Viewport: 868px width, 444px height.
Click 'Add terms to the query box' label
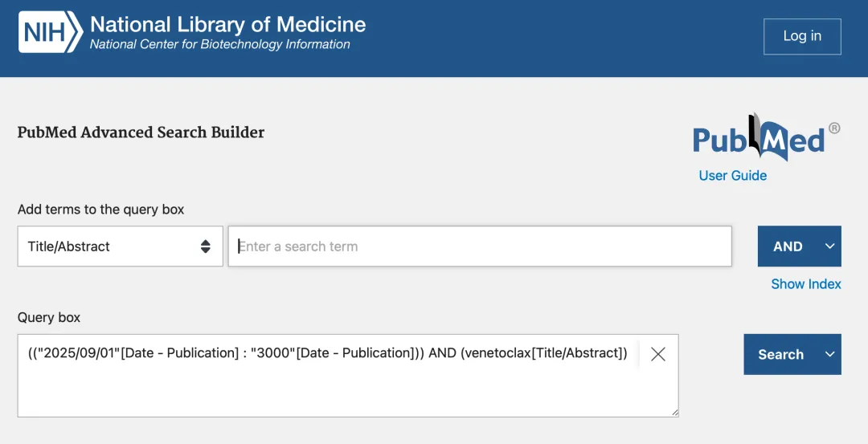point(100,210)
